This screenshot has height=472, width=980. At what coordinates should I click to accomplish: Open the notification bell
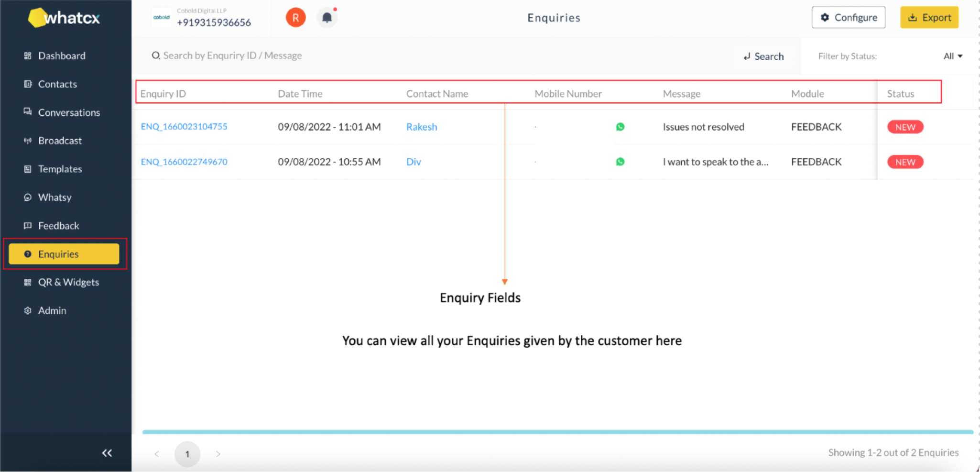click(327, 17)
